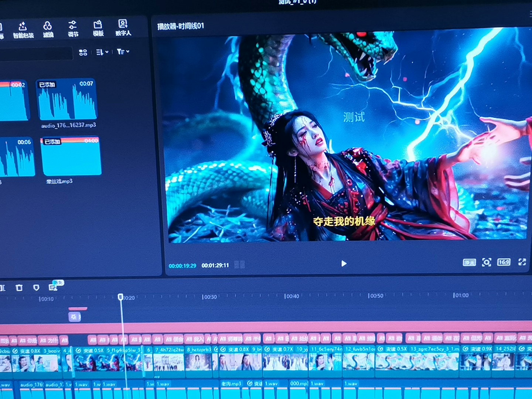Select the 00:02 audio clip thumbnail
Viewport: 532px width, 399px height.
(x=14, y=100)
